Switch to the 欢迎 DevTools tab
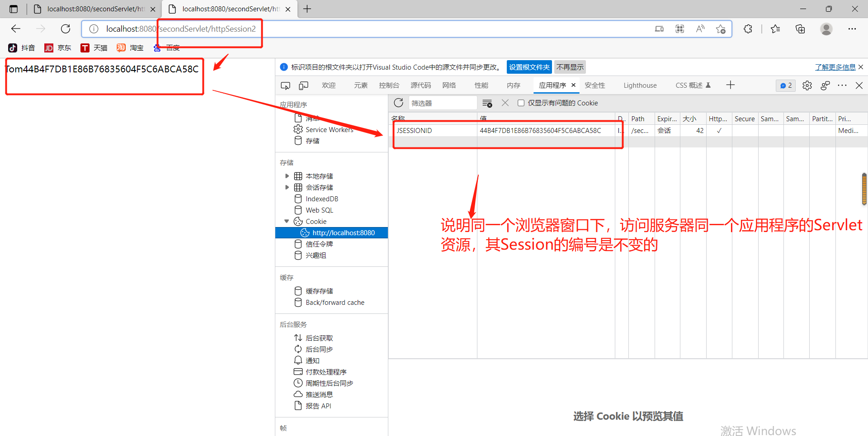 click(329, 85)
